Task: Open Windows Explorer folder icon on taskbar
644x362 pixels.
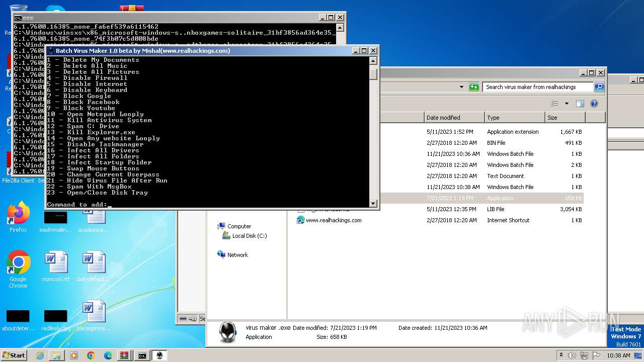Action: pyautogui.click(x=57, y=355)
